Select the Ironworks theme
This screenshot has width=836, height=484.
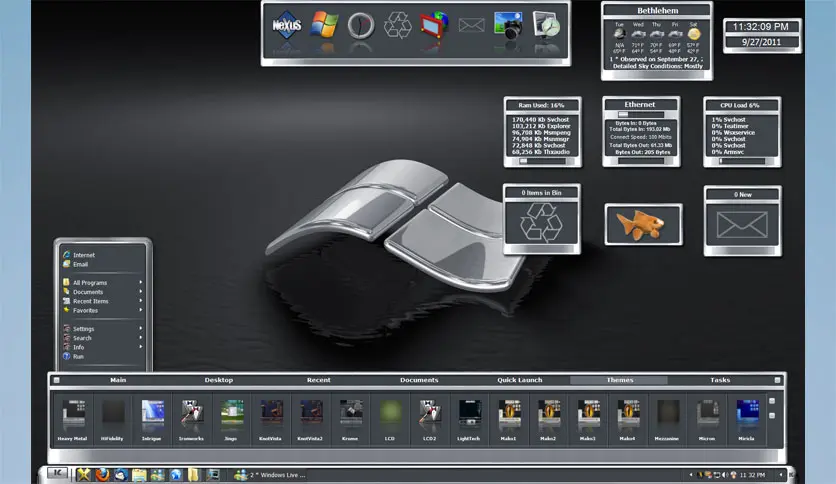[x=191, y=419]
